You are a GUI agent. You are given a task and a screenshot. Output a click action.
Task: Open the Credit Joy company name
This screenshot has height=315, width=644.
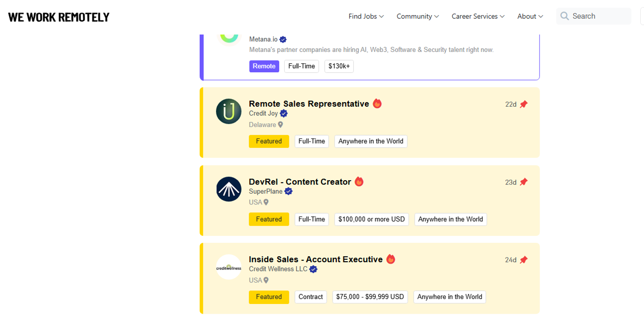coord(264,114)
